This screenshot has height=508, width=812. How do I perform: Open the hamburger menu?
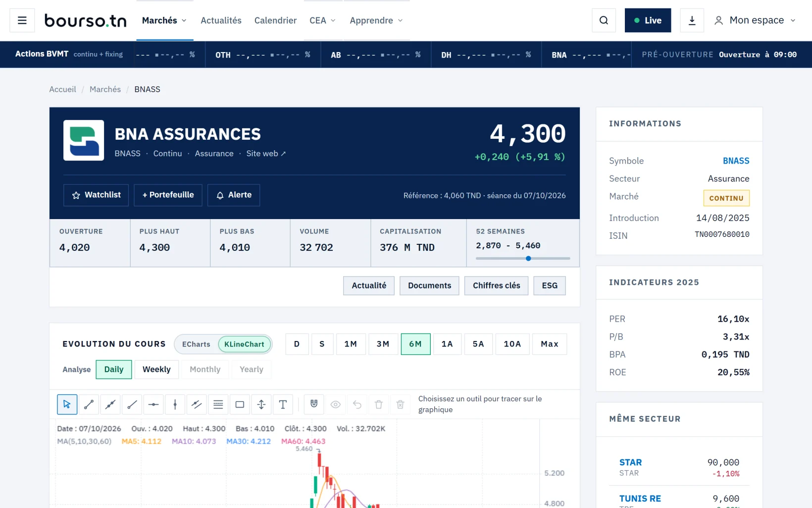22,20
